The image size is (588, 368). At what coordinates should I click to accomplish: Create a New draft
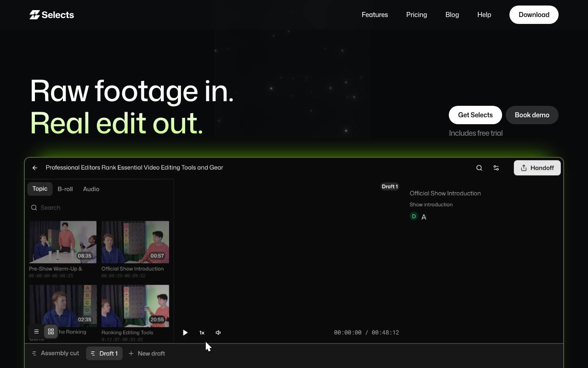147,353
